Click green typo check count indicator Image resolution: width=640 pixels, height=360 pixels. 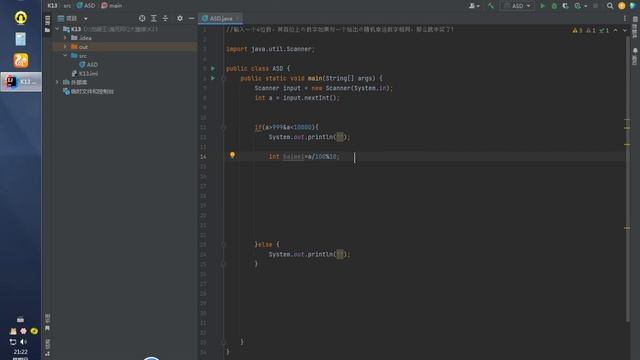coord(604,30)
